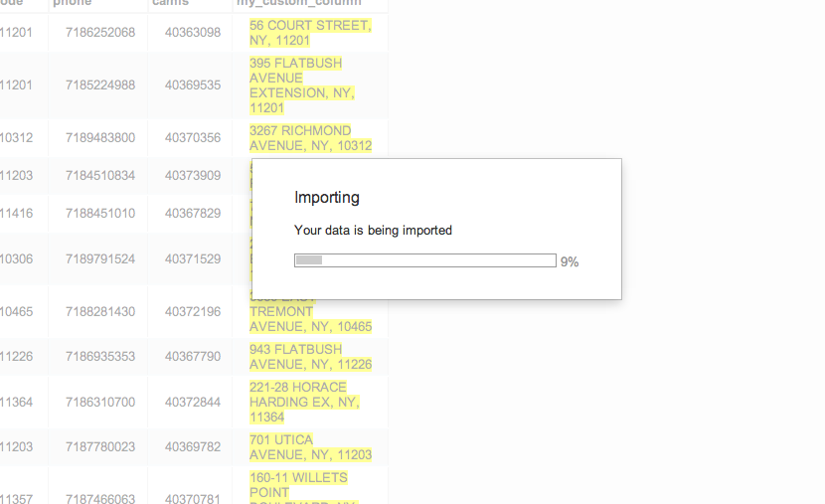Click phone number 7189483800
This screenshot has height=504, width=825.
tap(100, 138)
